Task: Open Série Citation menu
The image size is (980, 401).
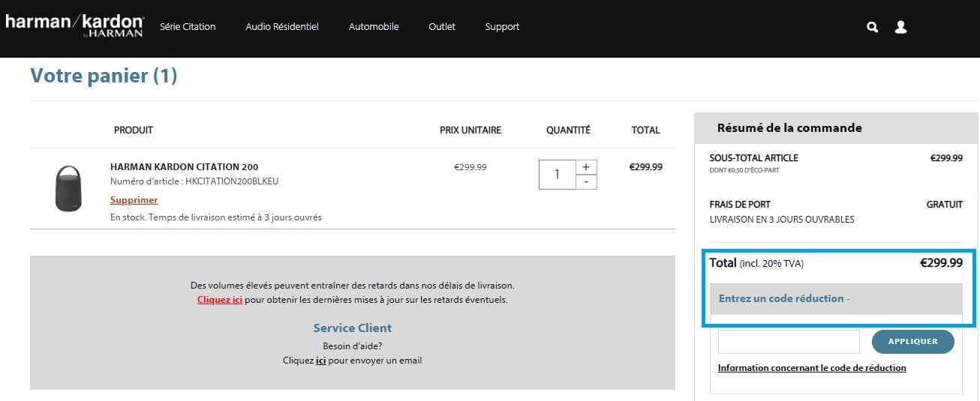Action: 188,27
